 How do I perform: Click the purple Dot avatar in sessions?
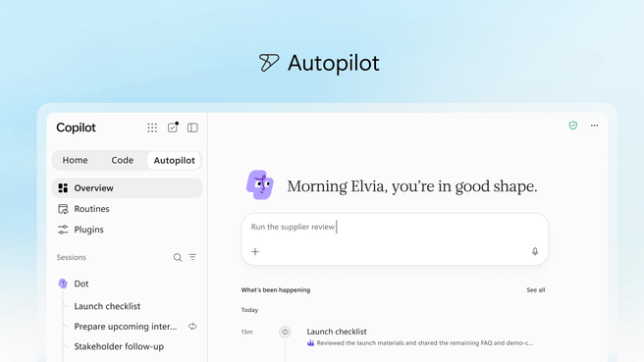coord(63,284)
